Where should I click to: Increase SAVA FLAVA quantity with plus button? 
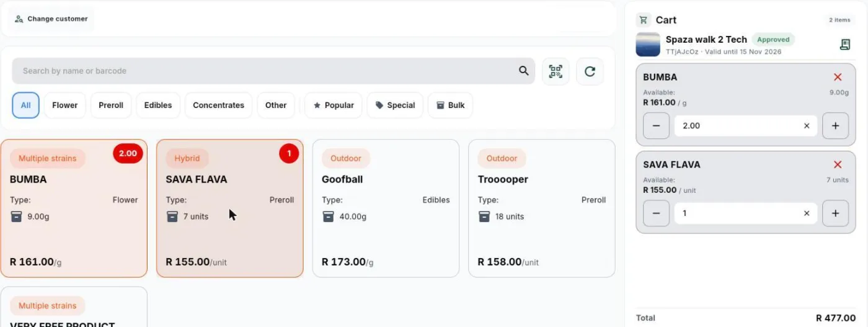[x=835, y=213]
